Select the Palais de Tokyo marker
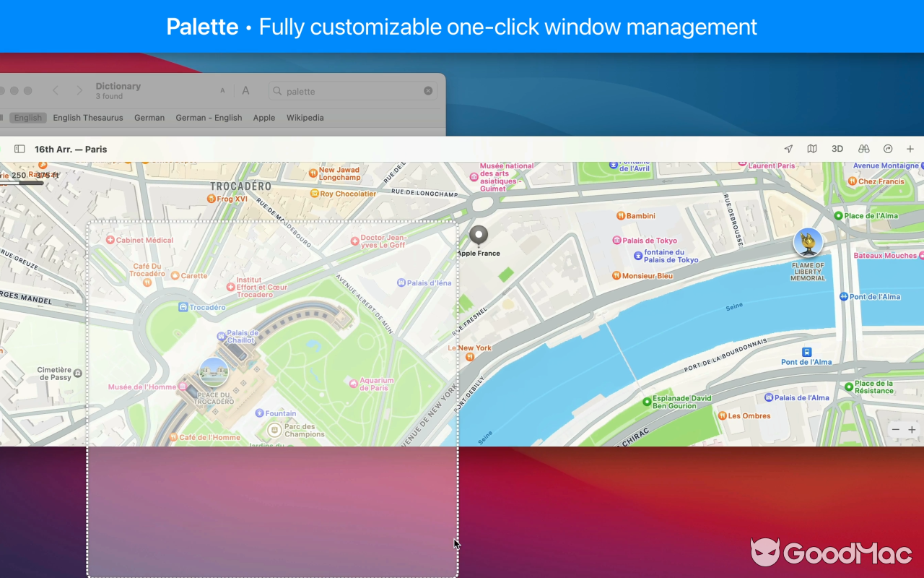 [617, 241]
